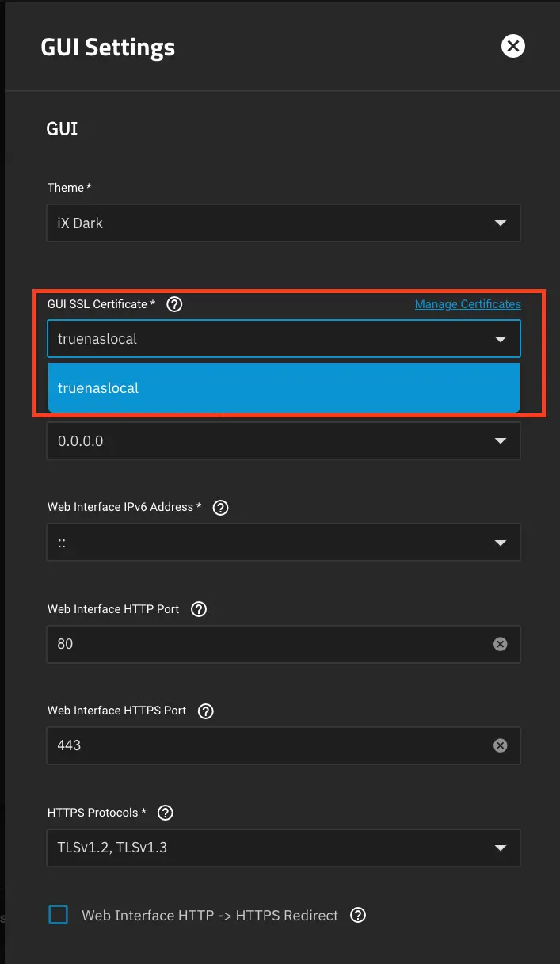Image resolution: width=560 pixels, height=964 pixels.
Task: Open help for HTTPS Protocols
Action: click(165, 812)
